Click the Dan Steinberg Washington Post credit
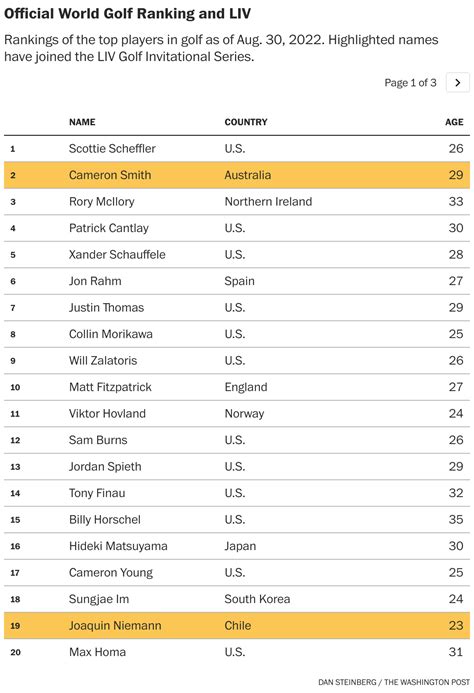The image size is (474, 693). (x=394, y=682)
